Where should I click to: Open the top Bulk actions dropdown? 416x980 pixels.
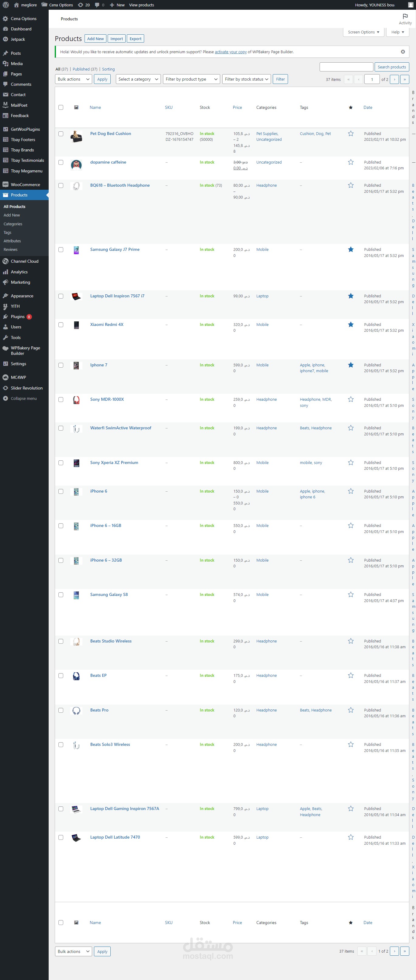click(x=74, y=79)
